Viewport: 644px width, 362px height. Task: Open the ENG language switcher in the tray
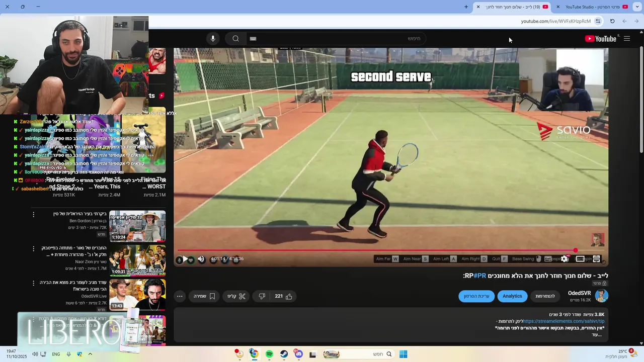click(56, 354)
